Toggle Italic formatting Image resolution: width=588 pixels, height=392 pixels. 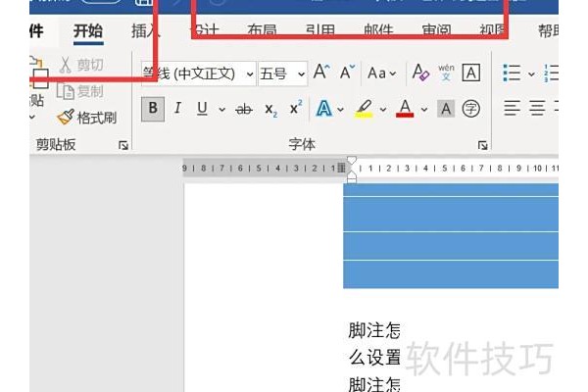coord(177,109)
